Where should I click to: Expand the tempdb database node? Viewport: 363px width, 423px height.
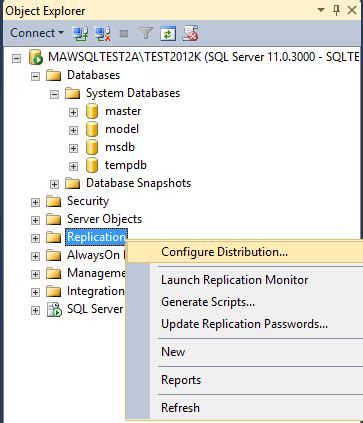(x=73, y=166)
